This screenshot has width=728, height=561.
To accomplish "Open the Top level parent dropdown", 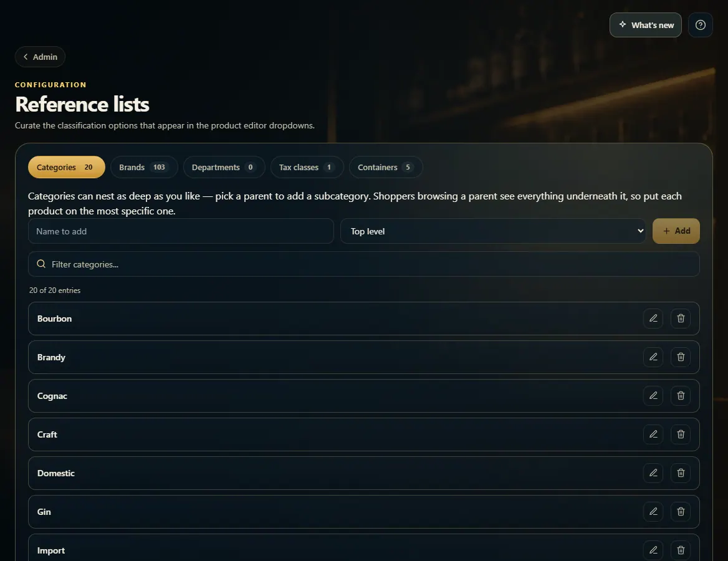I will (x=492, y=231).
